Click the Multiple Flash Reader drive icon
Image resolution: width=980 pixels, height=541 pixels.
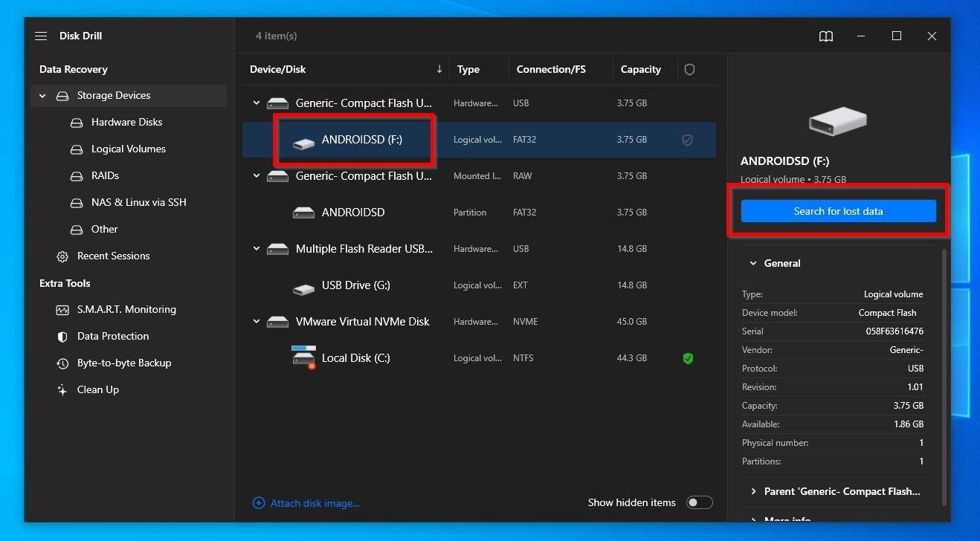[277, 249]
